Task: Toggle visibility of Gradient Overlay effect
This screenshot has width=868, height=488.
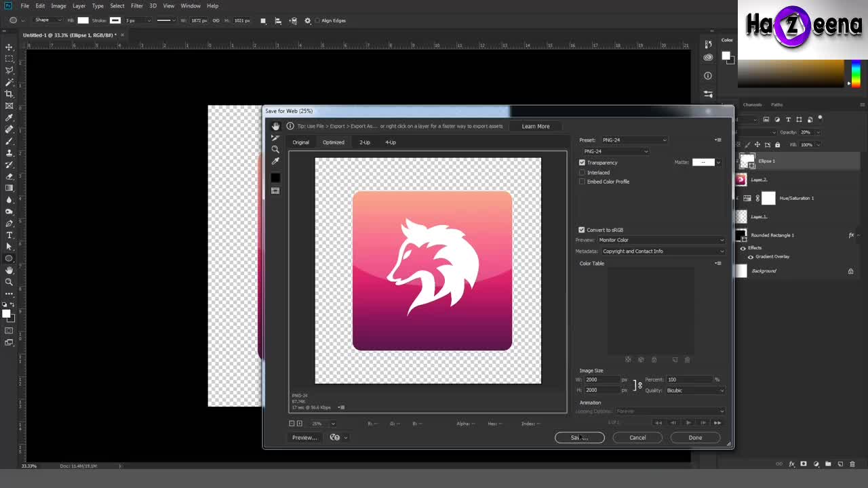Action: coord(750,257)
